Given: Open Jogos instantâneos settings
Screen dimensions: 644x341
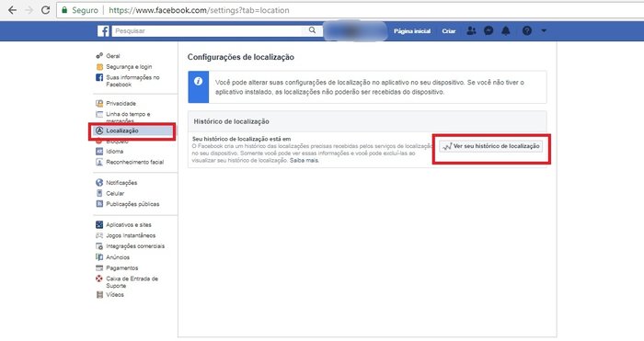Looking at the screenshot, I should [131, 235].
